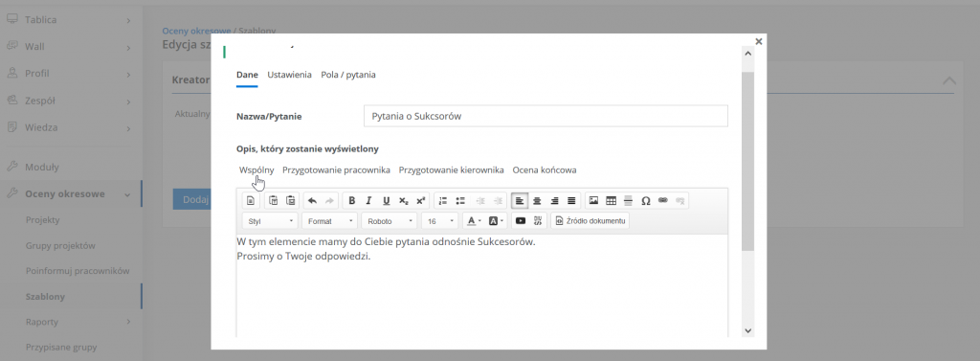Viewport: 980px width, 361px height.
Task: Select the Wspólny description tab
Action: click(x=256, y=169)
